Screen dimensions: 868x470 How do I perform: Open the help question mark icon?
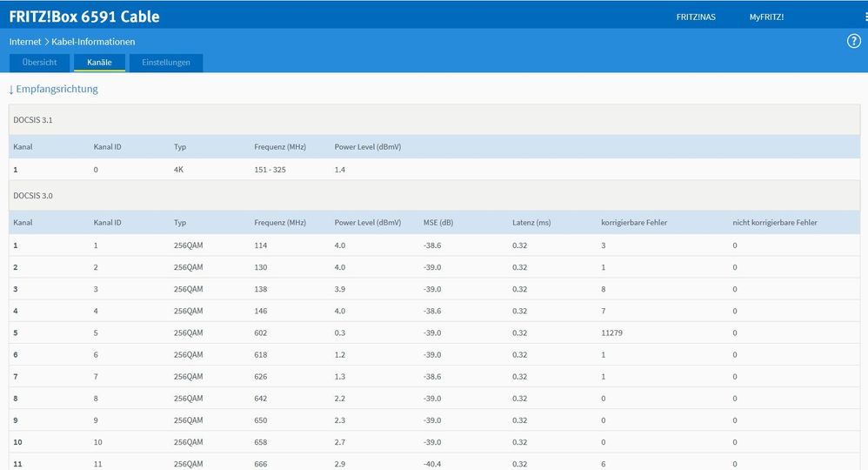pos(853,42)
